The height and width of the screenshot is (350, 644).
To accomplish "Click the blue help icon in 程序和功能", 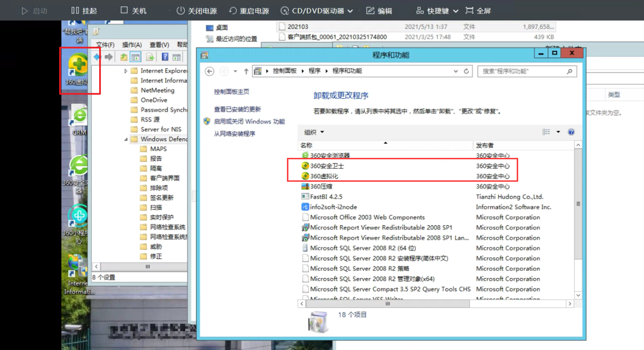I will 571,132.
